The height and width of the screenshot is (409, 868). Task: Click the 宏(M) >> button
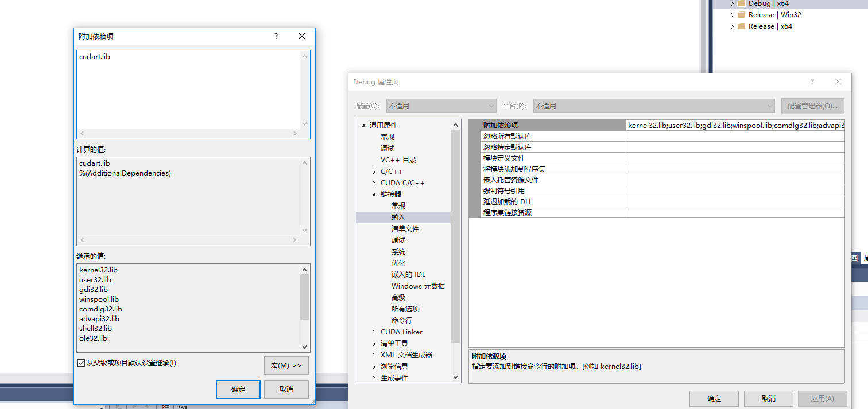point(286,365)
